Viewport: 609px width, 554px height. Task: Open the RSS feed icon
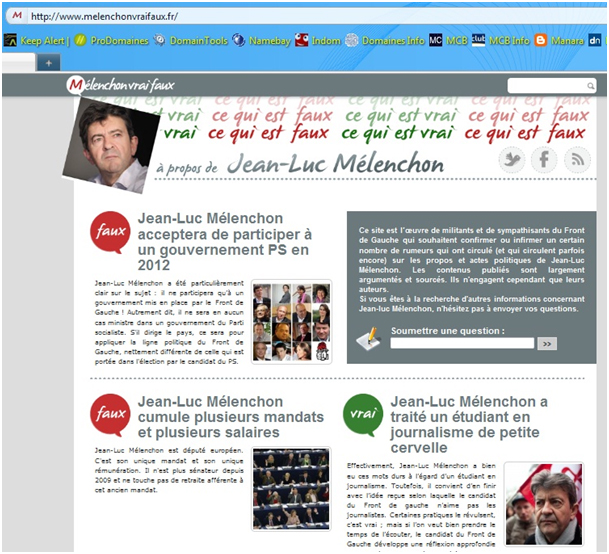[x=577, y=160]
